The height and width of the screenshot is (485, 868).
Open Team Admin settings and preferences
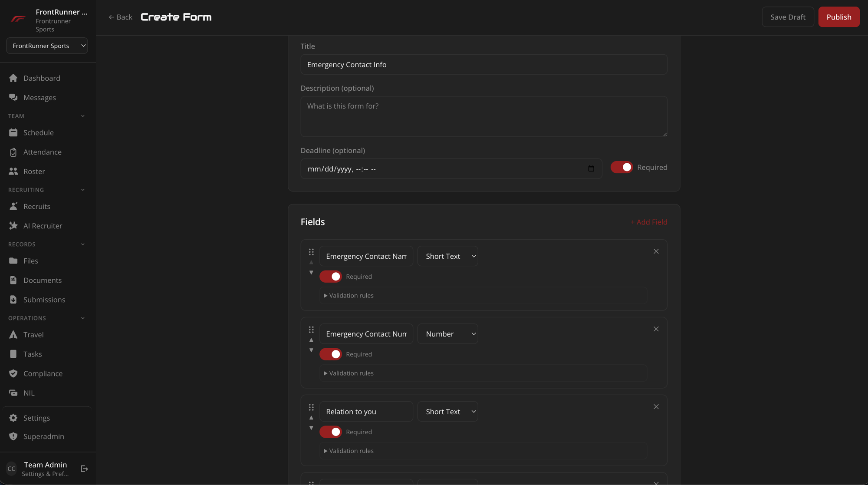pyautogui.click(x=45, y=469)
